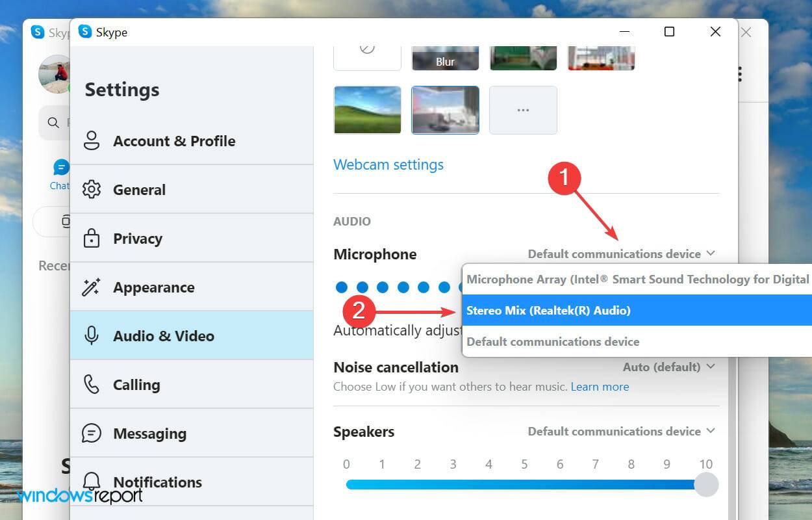Open the Speakers device dropdown

(x=621, y=431)
